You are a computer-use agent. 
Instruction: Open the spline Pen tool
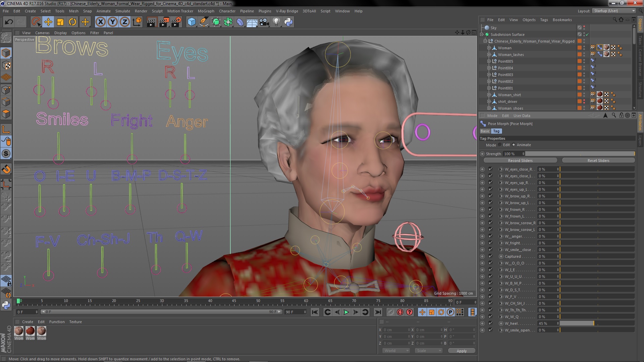(204, 22)
